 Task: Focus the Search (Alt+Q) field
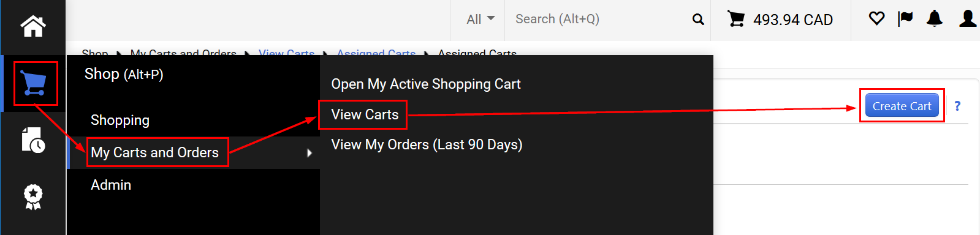601,20
